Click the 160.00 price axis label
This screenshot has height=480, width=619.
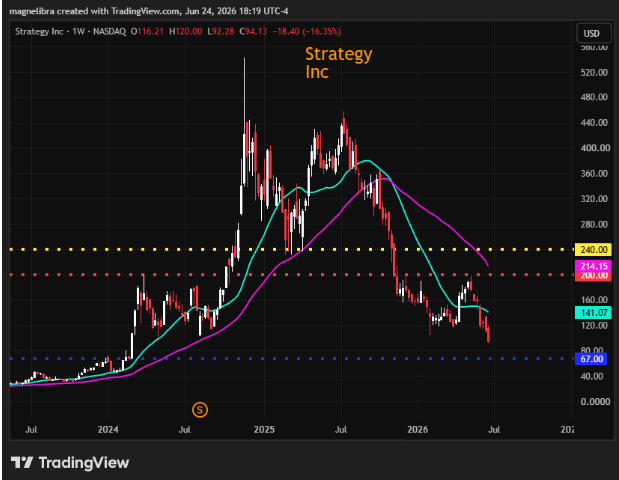[x=594, y=300]
